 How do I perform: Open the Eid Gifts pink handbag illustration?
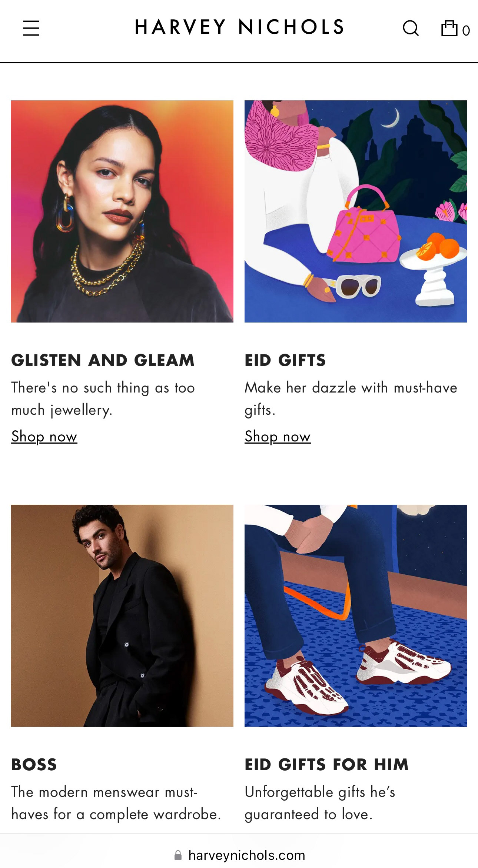tap(356, 211)
